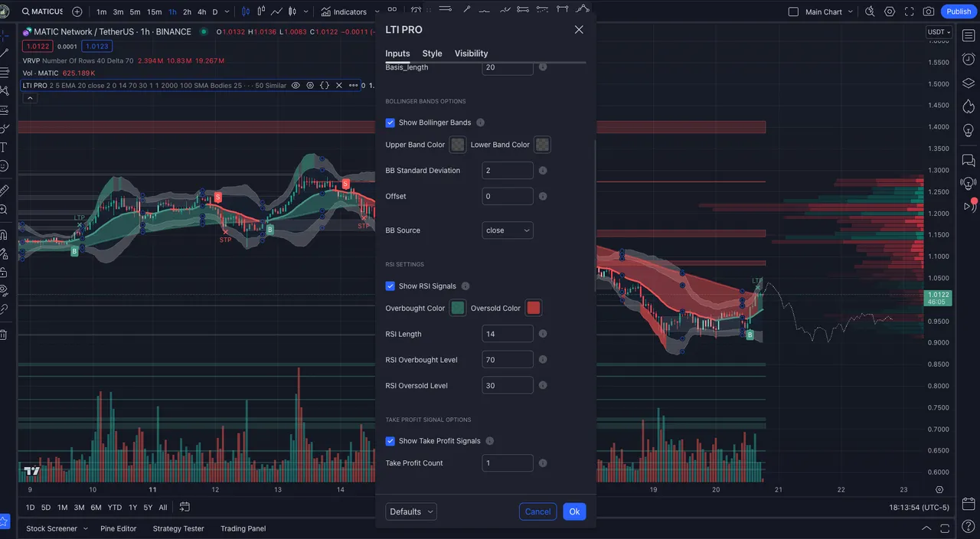Collapse the bottom panel chevron

coord(928,528)
